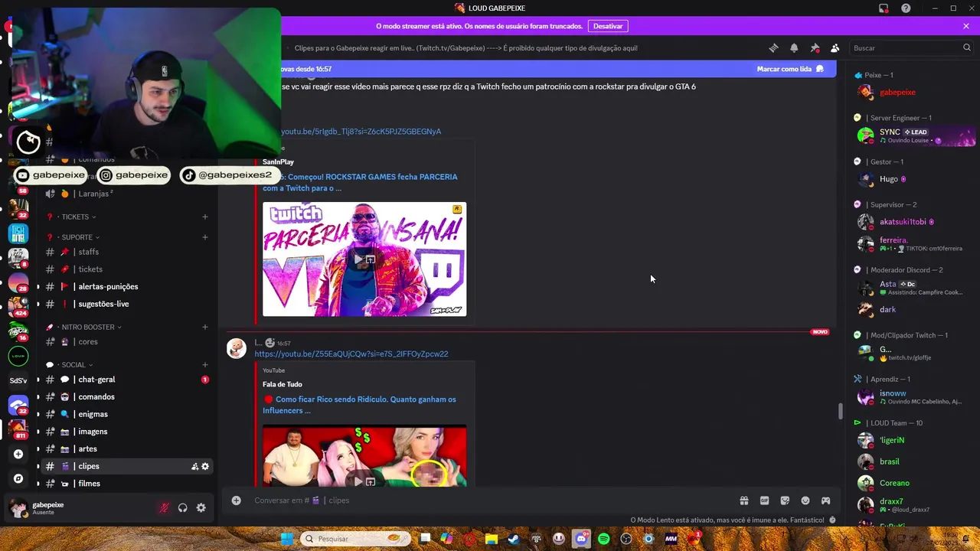Add channel to NITRO BOOSTER category
980x551 pixels.
pyautogui.click(x=204, y=327)
